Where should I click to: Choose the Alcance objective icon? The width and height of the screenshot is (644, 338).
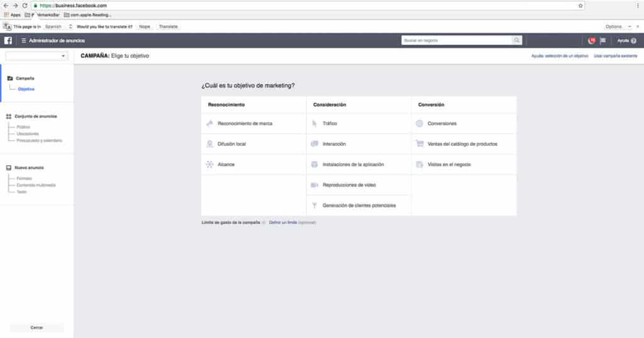(210, 164)
